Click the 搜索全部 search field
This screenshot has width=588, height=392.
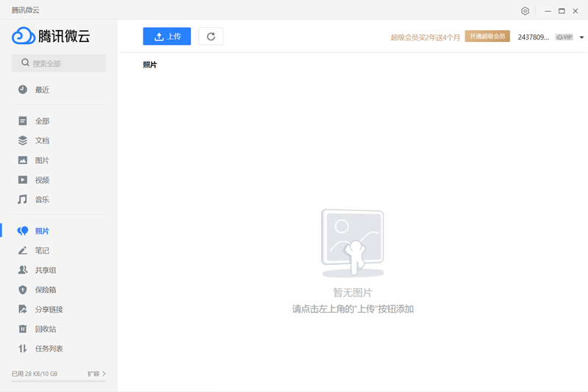tap(59, 63)
